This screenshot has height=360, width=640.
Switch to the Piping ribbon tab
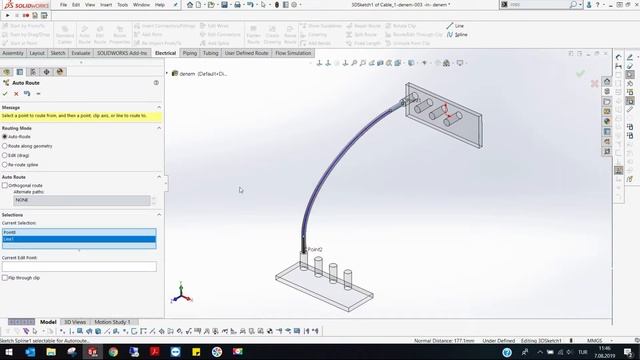[190, 53]
